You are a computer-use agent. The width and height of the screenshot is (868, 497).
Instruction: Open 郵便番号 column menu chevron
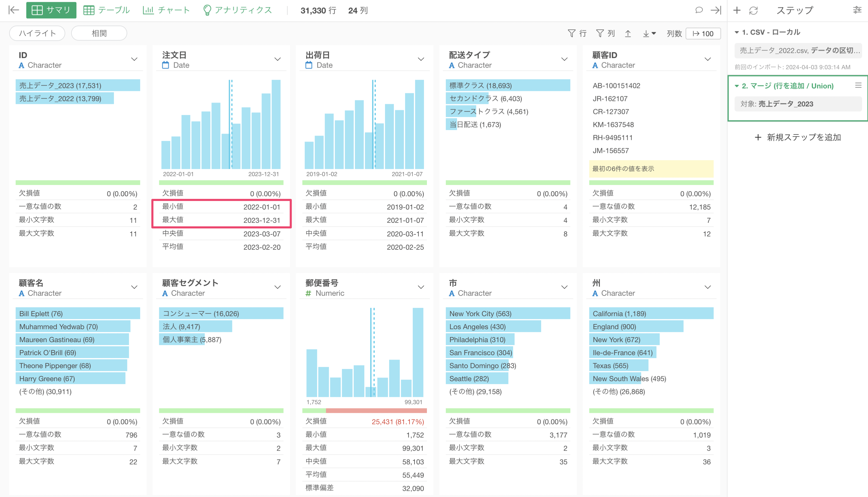[421, 287]
